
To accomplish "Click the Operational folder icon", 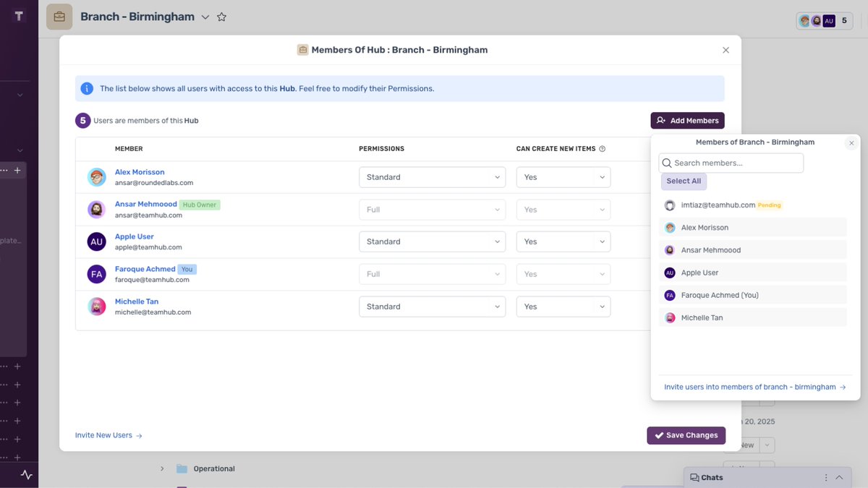I will click(182, 468).
